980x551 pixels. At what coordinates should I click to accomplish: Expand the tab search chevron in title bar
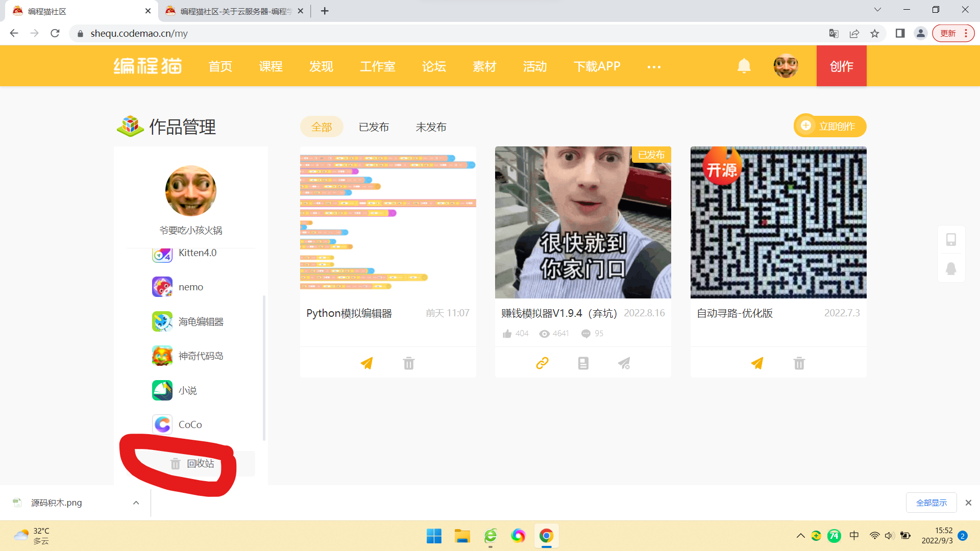[877, 10]
